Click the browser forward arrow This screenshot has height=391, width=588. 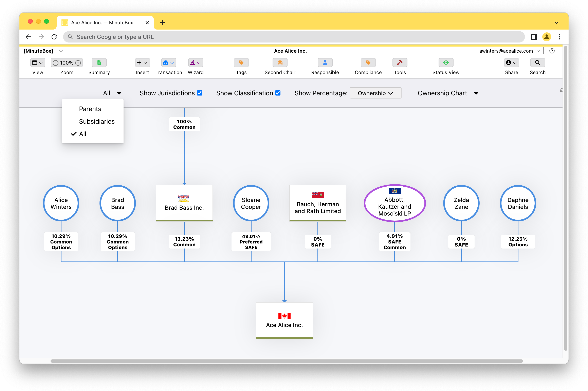(41, 37)
